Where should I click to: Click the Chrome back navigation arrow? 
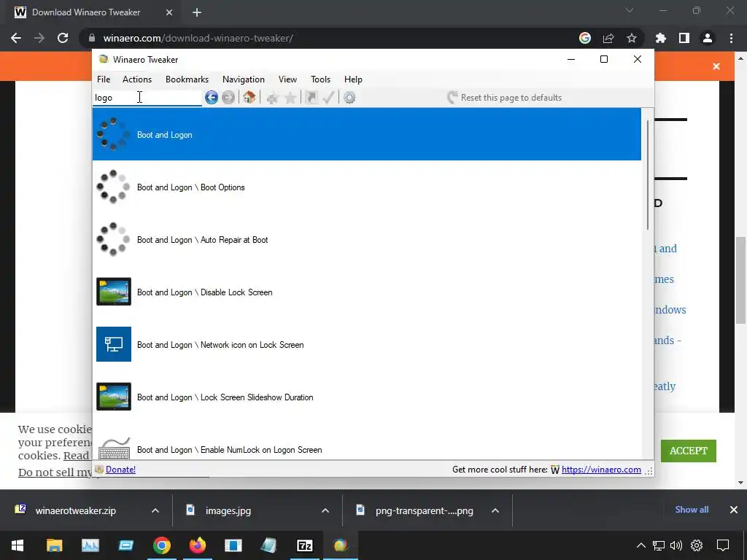coord(16,38)
